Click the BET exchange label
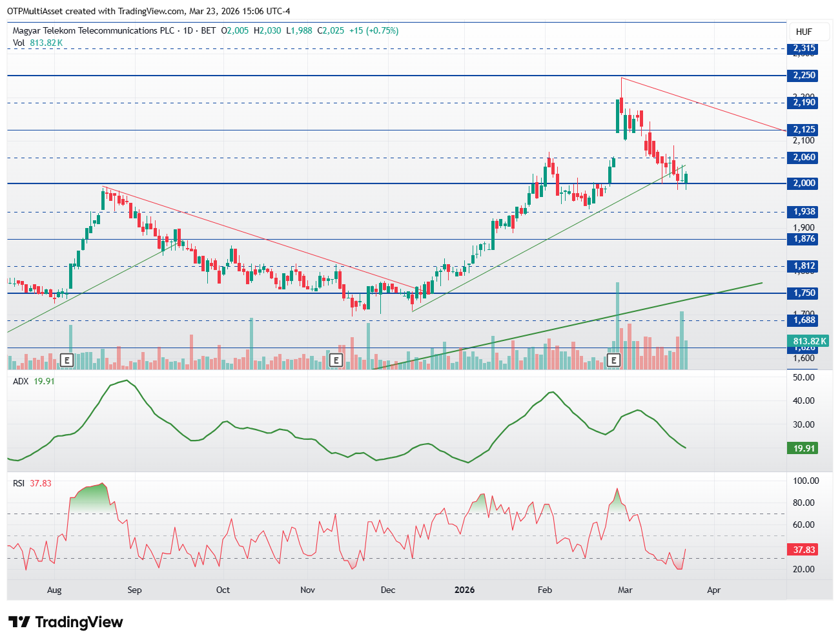This screenshot has height=644, width=840. point(209,30)
